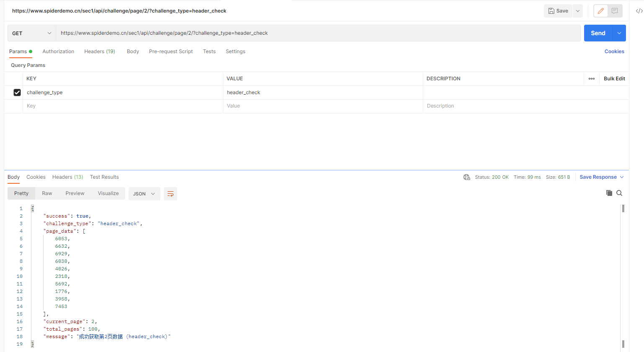Open the Cookies link
Viewport: 644px width, 352px height.
[614, 51]
